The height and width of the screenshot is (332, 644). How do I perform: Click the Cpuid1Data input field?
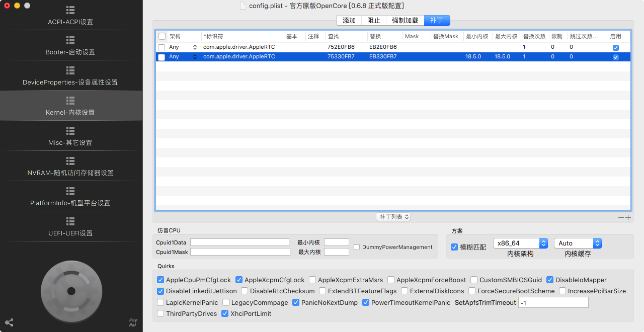[x=239, y=242]
